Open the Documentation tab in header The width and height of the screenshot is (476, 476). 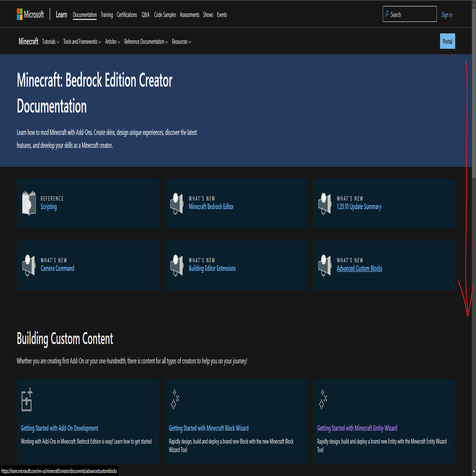[85, 14]
